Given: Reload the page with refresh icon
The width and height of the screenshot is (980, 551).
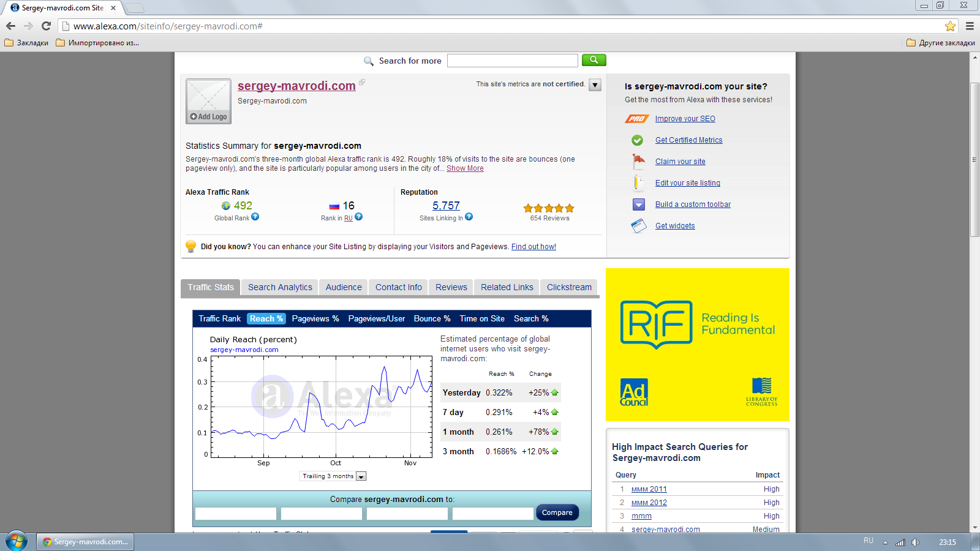Looking at the screenshot, I should coord(46,26).
